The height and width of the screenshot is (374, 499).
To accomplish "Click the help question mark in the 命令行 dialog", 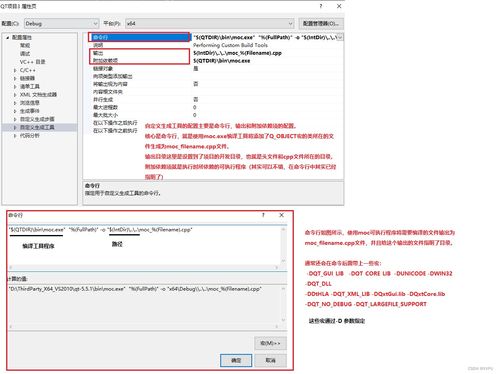I will pos(263,215).
